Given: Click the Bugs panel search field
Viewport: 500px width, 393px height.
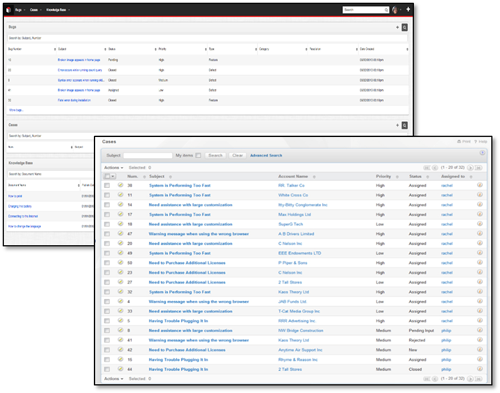Looking at the screenshot, I should (207, 38).
